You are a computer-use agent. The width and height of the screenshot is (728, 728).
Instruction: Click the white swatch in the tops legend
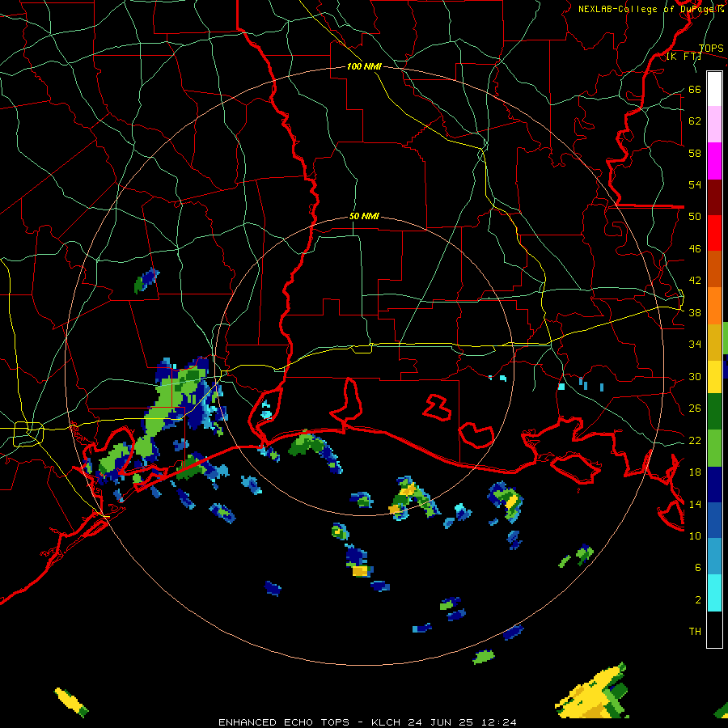tap(714, 89)
